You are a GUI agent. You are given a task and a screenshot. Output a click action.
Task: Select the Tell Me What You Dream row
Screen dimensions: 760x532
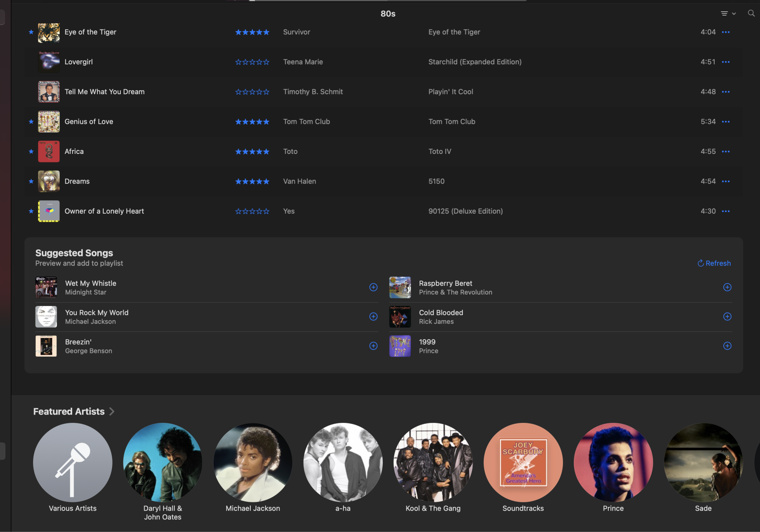(x=104, y=92)
